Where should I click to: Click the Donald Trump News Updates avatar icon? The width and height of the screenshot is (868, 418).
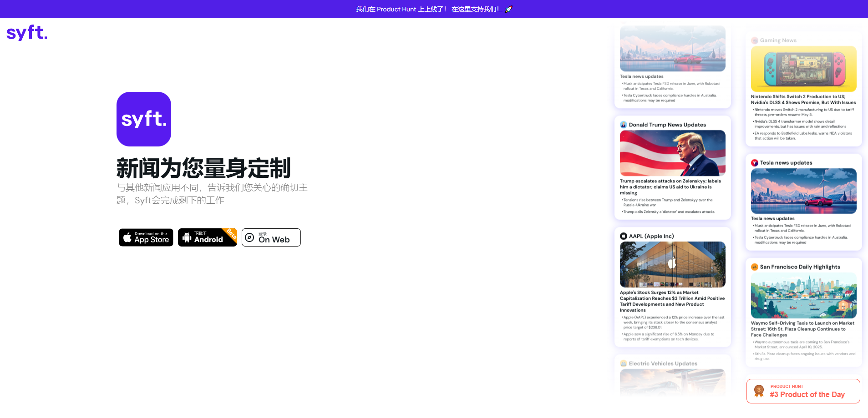point(624,125)
